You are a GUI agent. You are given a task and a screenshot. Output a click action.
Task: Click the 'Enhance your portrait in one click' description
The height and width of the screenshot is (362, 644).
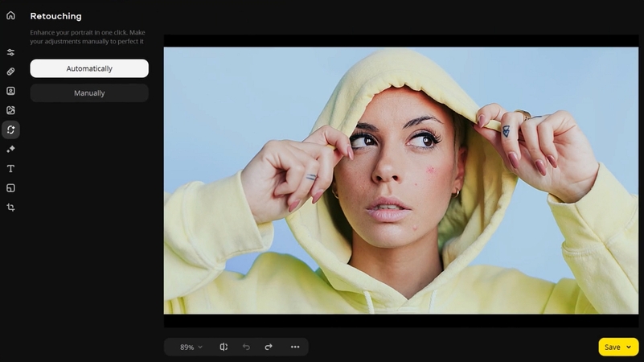click(x=87, y=36)
